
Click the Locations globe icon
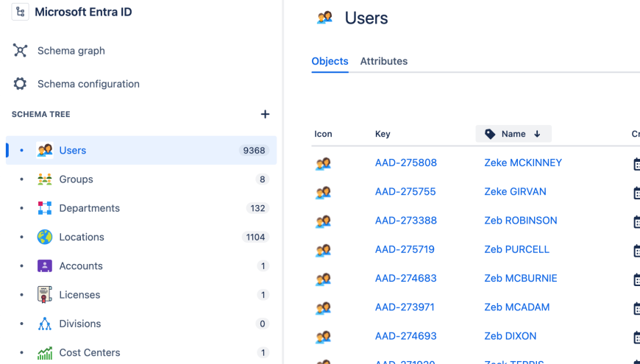click(x=45, y=237)
